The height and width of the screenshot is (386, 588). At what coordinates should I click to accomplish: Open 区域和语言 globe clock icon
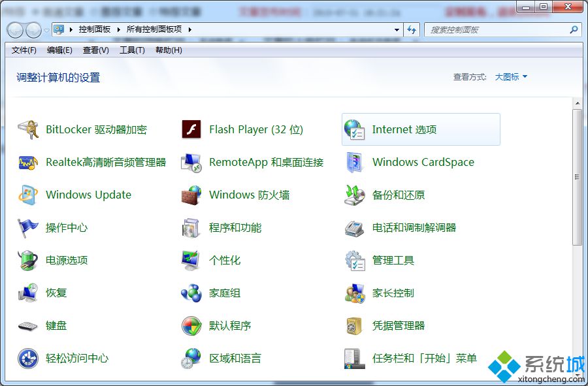click(191, 359)
